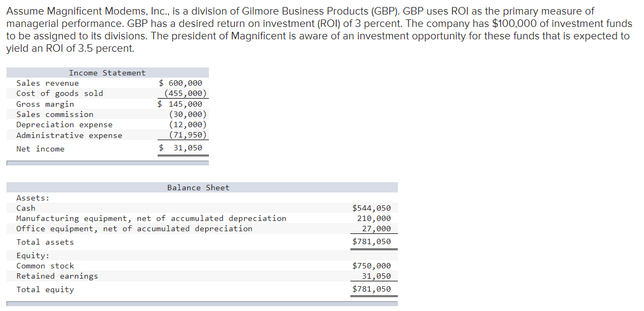Select the 'Common stock' row label
Screen dimensions: 644x311
[45, 266]
